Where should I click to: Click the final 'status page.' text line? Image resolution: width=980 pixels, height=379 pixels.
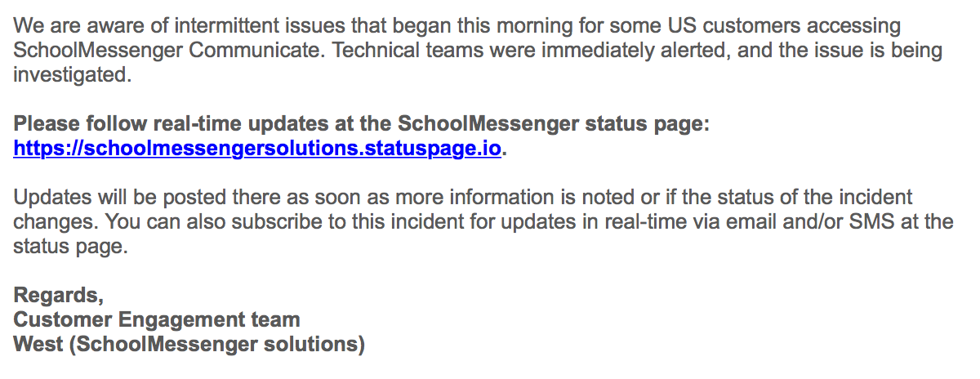(71, 247)
